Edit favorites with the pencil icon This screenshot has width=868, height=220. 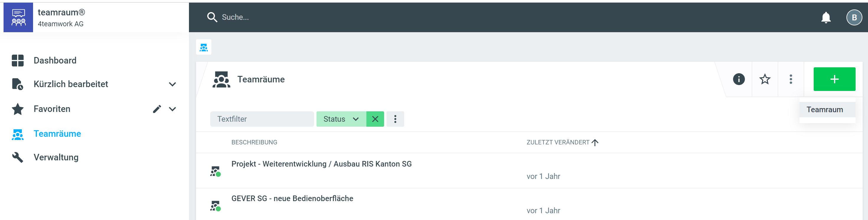point(157,109)
